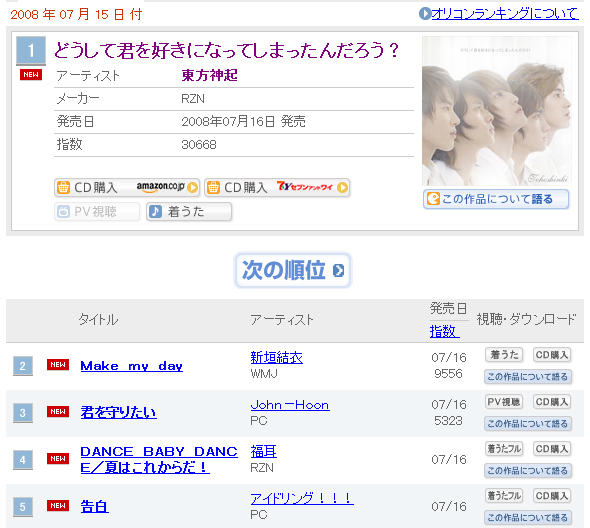Click the NEW badge under the rank 1 badge
The image size is (590, 528).
pyautogui.click(x=31, y=75)
